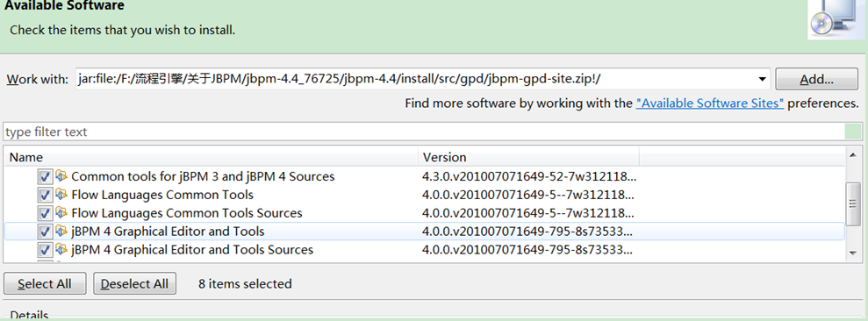The width and height of the screenshot is (868, 321).
Task: Select the Flow Languages Common Tools Sources text
Action: point(187,213)
